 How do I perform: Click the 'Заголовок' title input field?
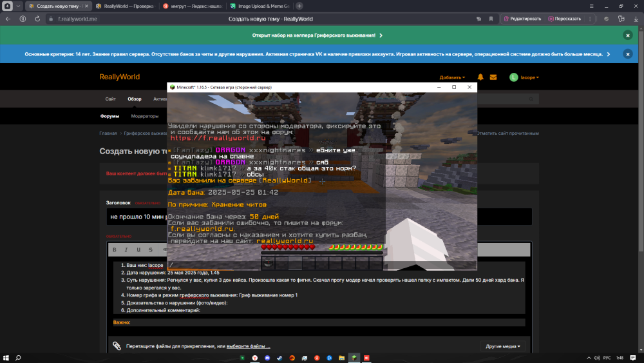pyautogui.click(x=319, y=217)
